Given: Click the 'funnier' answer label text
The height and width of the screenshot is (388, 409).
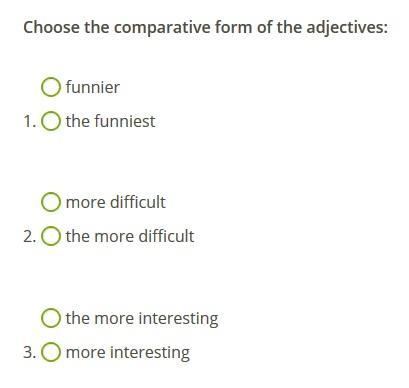Looking at the screenshot, I should (x=93, y=87).
